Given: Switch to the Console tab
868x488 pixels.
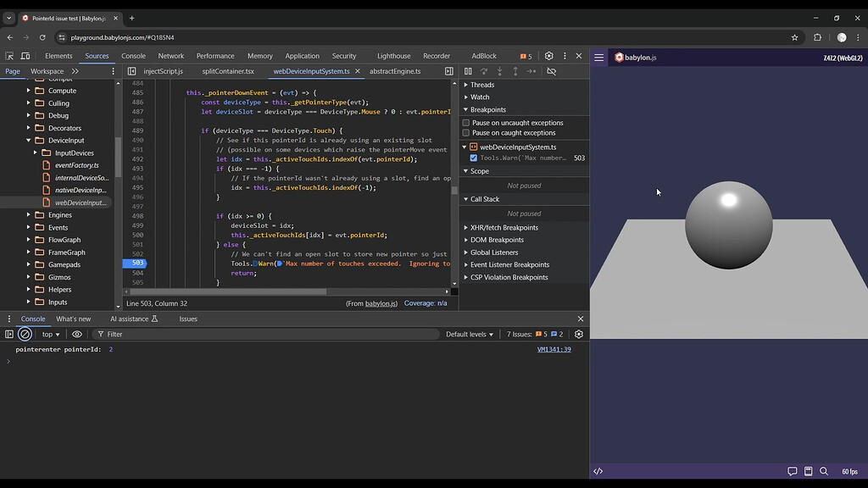Looking at the screenshot, I should coord(32,319).
